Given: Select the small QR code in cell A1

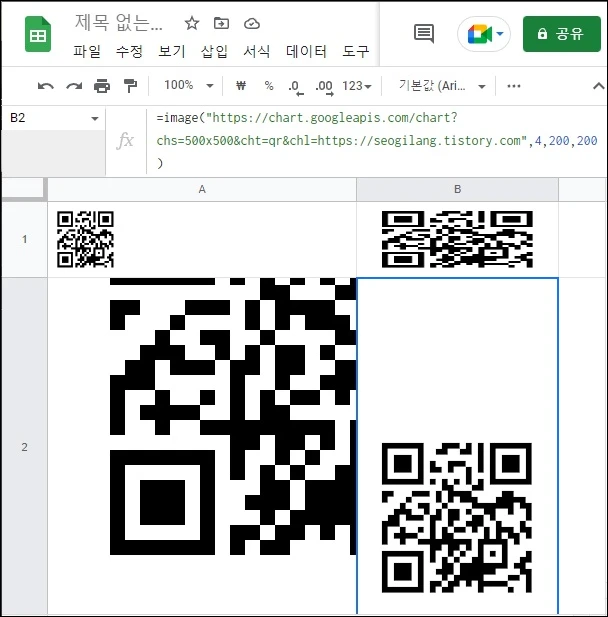Looking at the screenshot, I should pos(85,239).
